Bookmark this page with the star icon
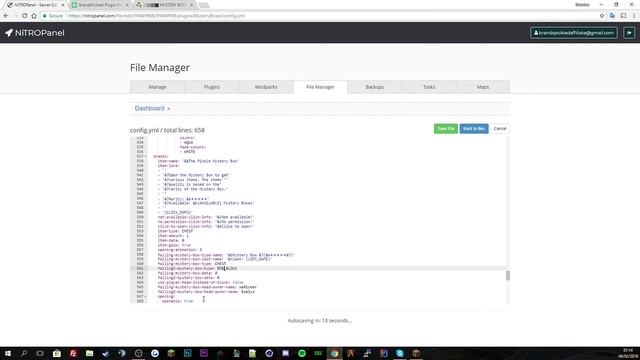Image resolution: width=640 pixels, height=360 pixels. 602,16
